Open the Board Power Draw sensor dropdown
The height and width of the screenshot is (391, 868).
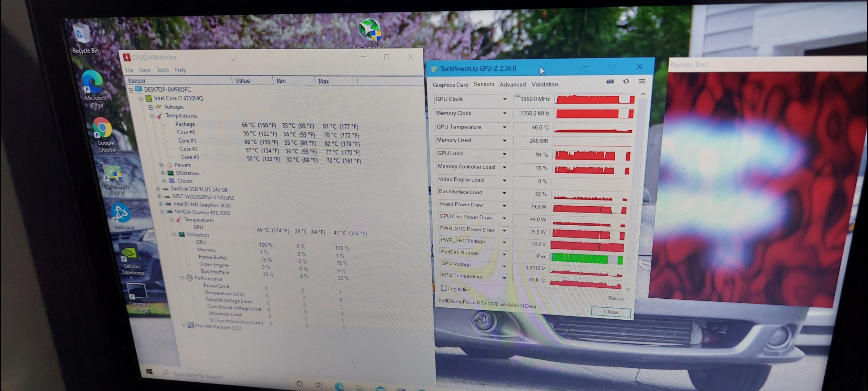[504, 206]
